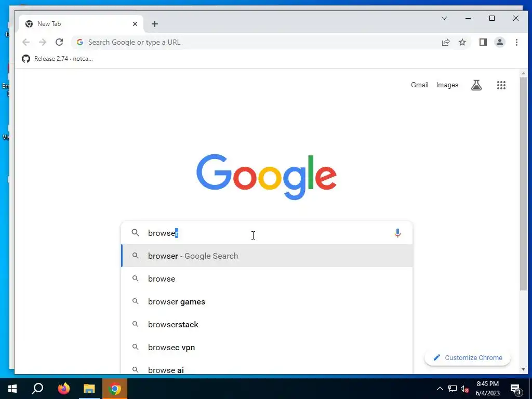532x399 pixels.
Task: Select the 'browser - Google Search' suggestion
Action: tap(267, 256)
